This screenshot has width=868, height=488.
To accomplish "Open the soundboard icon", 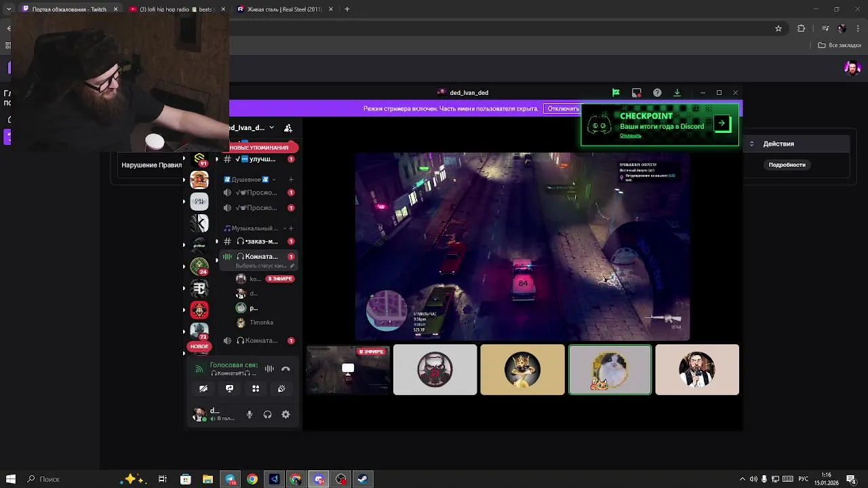I will (281, 388).
